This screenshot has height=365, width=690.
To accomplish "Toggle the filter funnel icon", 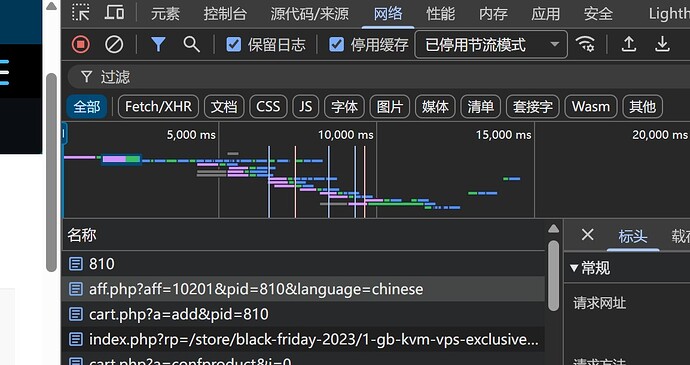I will coord(158,44).
